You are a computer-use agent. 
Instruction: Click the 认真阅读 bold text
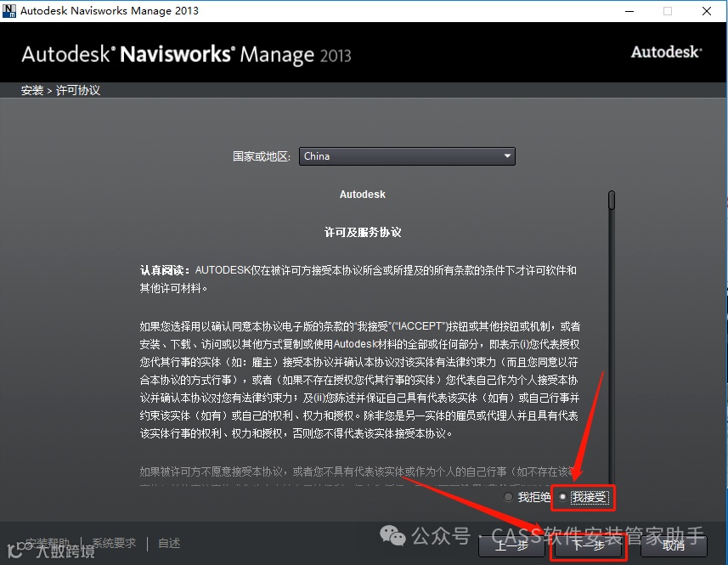[164, 270]
